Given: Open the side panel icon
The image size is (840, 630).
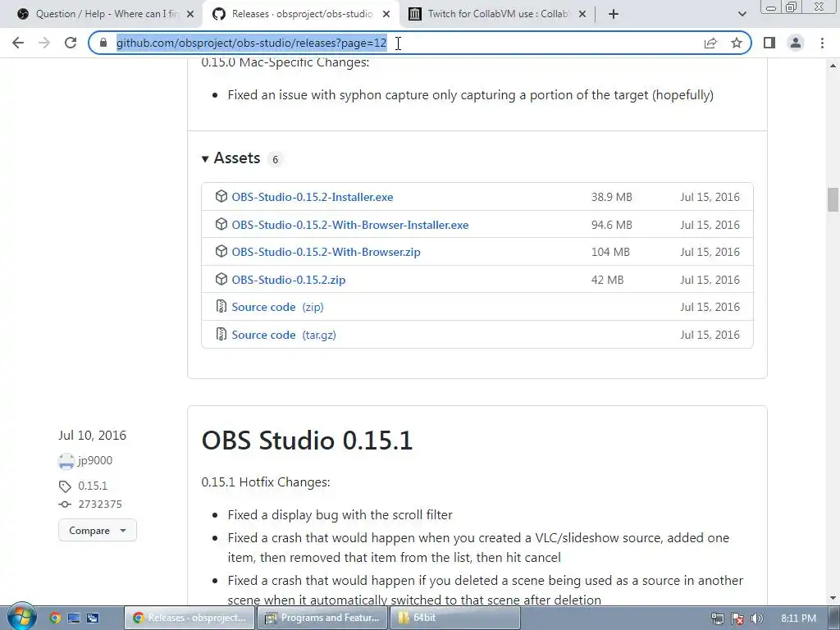Looking at the screenshot, I should (769, 43).
